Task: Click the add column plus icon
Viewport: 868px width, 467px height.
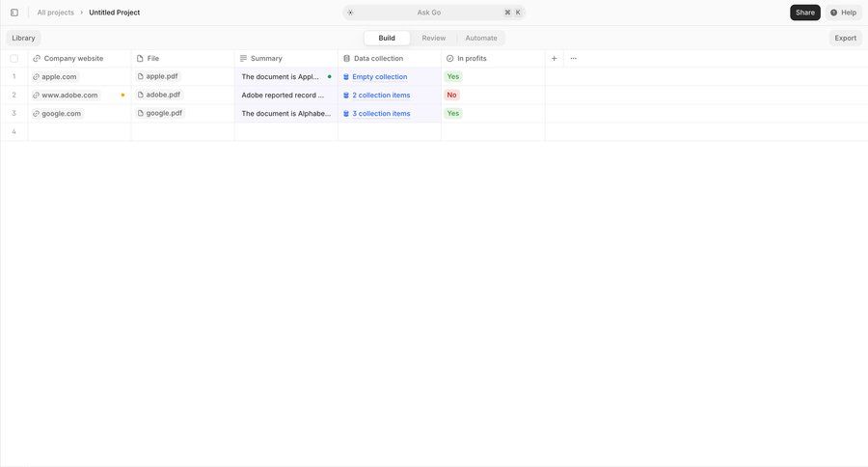Action: click(554, 59)
